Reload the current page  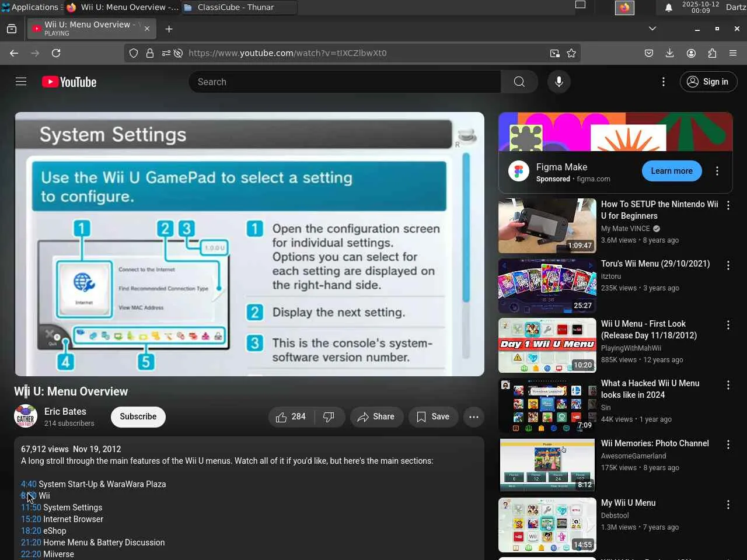(56, 53)
